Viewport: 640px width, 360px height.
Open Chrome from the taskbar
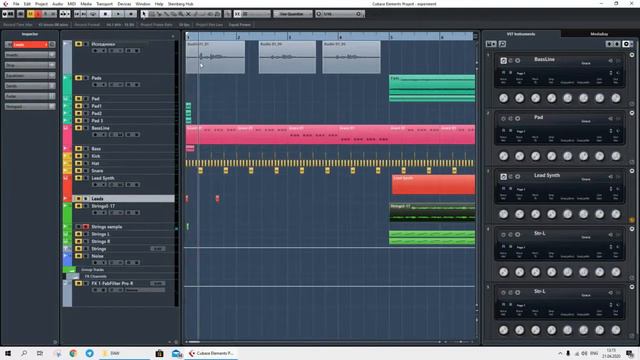pyautogui.click(x=73, y=353)
